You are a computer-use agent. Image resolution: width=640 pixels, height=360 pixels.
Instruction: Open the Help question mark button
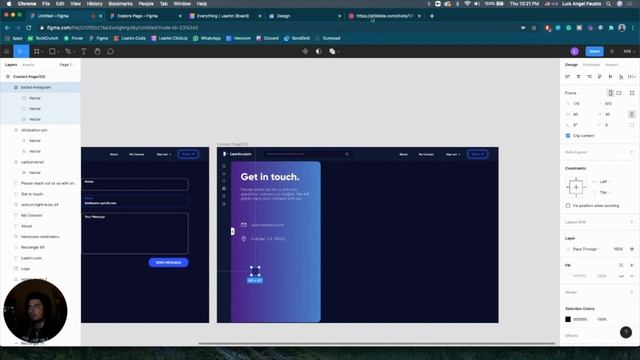coord(626,332)
